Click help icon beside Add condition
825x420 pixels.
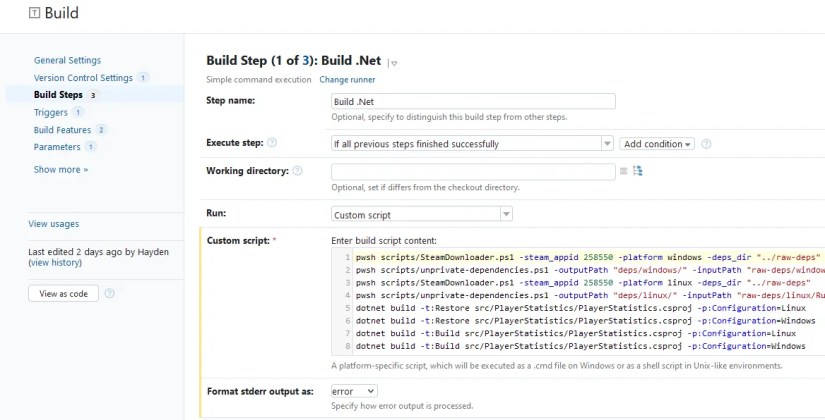click(x=706, y=144)
